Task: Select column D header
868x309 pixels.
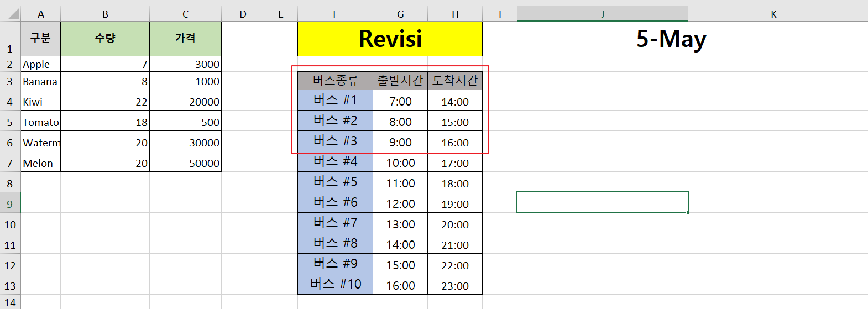Action: [x=243, y=14]
